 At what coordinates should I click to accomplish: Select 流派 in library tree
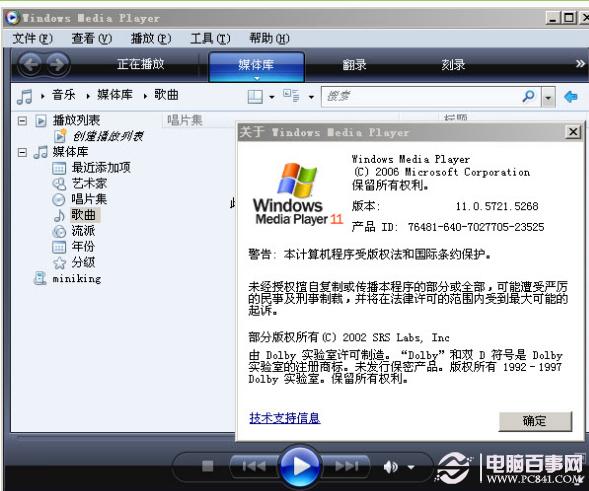(83, 231)
